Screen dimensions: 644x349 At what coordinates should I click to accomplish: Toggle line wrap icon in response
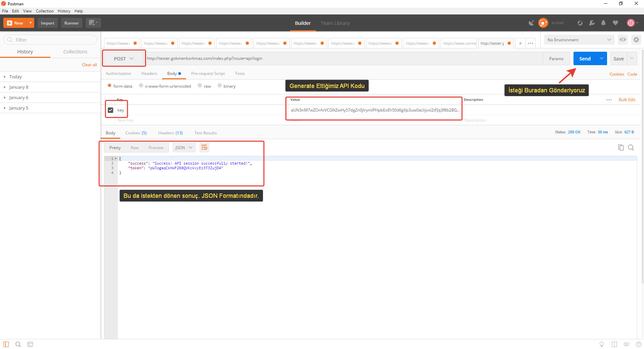click(204, 147)
